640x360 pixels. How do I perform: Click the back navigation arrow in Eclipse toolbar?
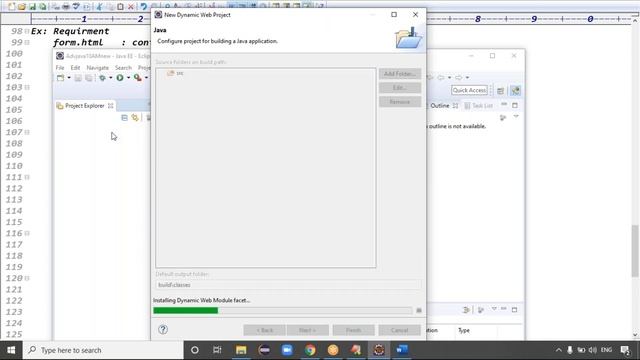tap(441, 78)
